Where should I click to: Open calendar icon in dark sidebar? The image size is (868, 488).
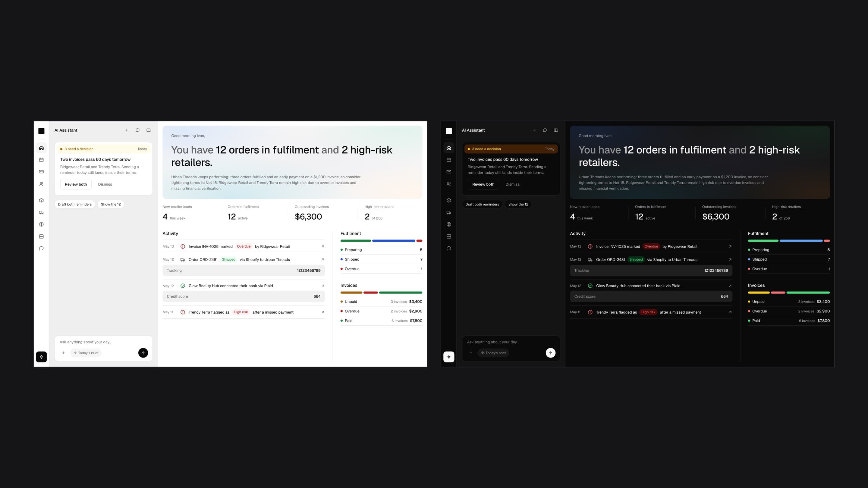(449, 160)
